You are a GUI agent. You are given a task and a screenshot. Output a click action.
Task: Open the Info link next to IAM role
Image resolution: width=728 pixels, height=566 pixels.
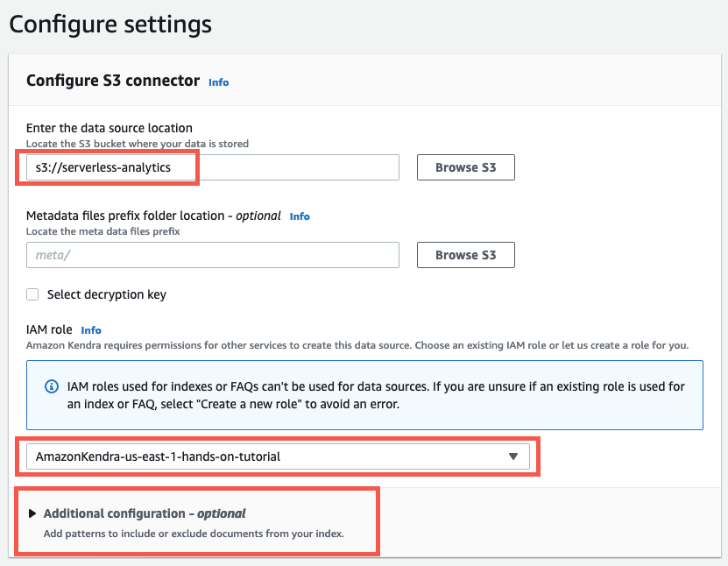click(x=91, y=330)
